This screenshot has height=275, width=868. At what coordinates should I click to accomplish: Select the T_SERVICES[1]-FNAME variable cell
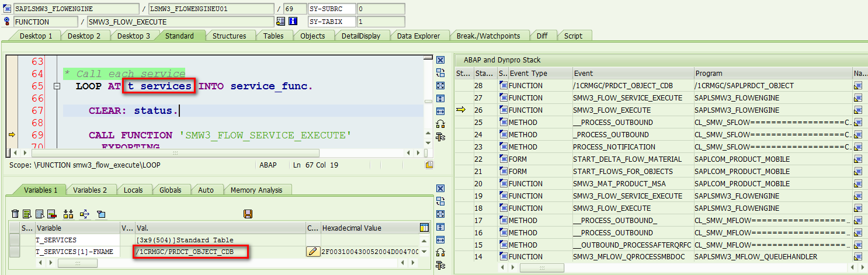[78, 252]
